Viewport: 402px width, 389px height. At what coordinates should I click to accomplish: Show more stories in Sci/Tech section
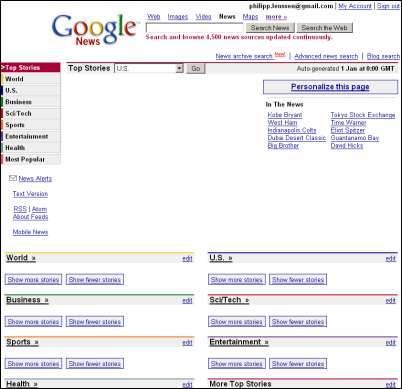[237, 321]
